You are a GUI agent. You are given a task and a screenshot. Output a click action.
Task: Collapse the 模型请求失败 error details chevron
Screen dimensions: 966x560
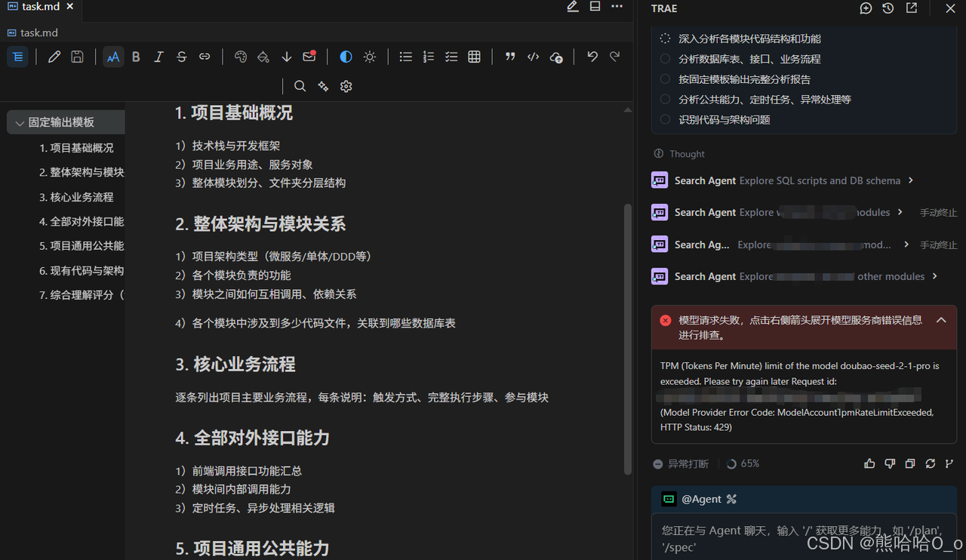[x=941, y=320]
